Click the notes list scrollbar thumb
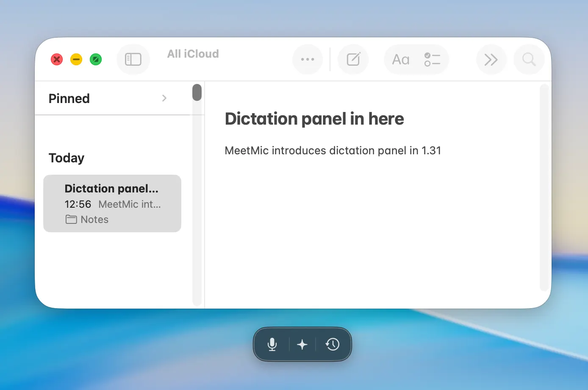 coord(197,92)
